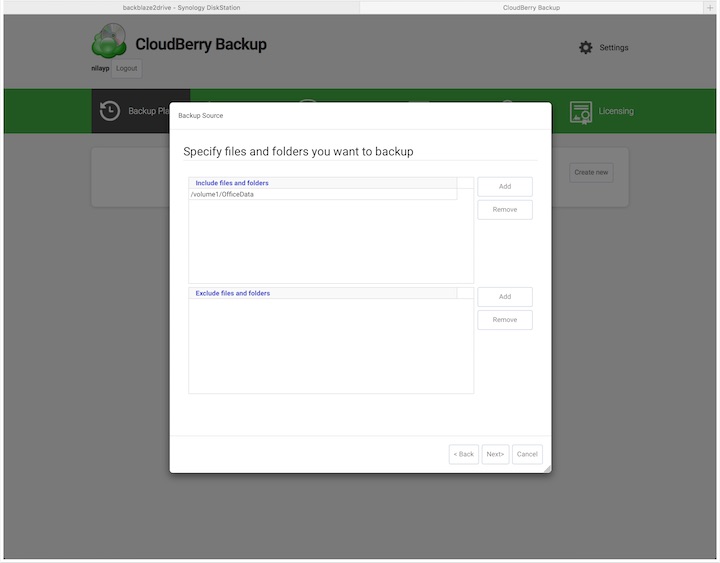The width and height of the screenshot is (720, 563).
Task: Select the CloudBerry Backup browser tab
Action: pyautogui.click(x=531, y=7)
